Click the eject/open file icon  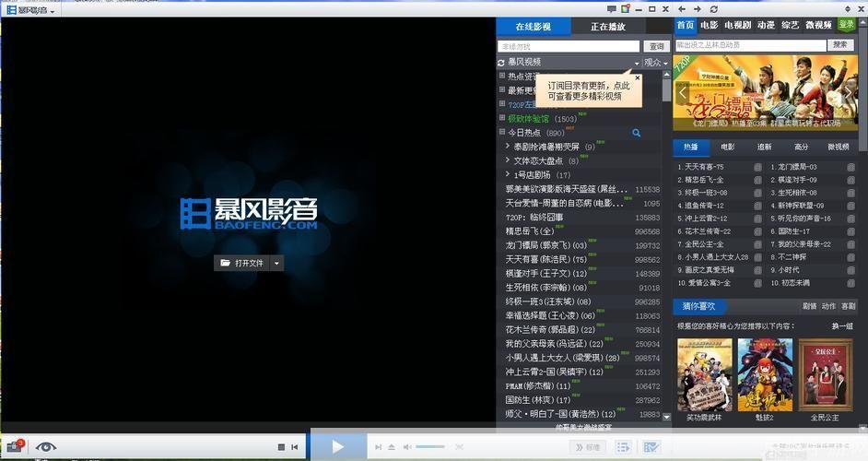(x=392, y=447)
